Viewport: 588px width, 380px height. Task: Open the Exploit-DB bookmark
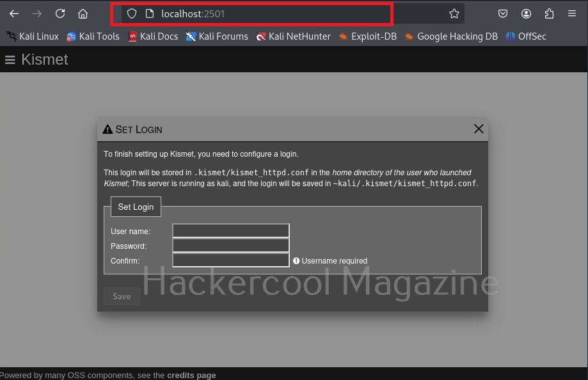367,36
